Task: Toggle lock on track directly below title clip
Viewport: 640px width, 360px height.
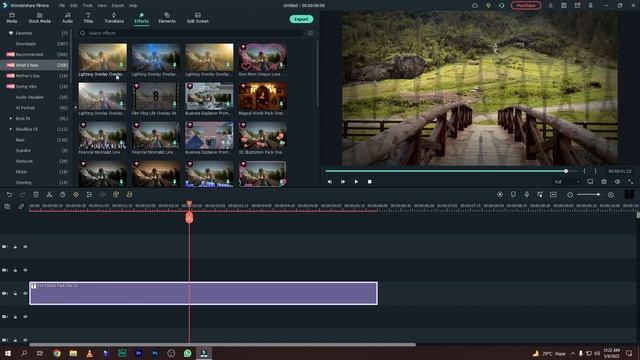Action: point(16,317)
